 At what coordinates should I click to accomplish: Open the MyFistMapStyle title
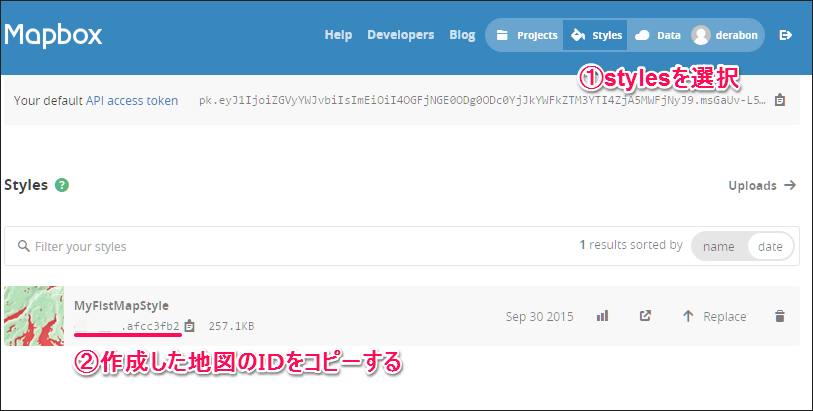121,305
